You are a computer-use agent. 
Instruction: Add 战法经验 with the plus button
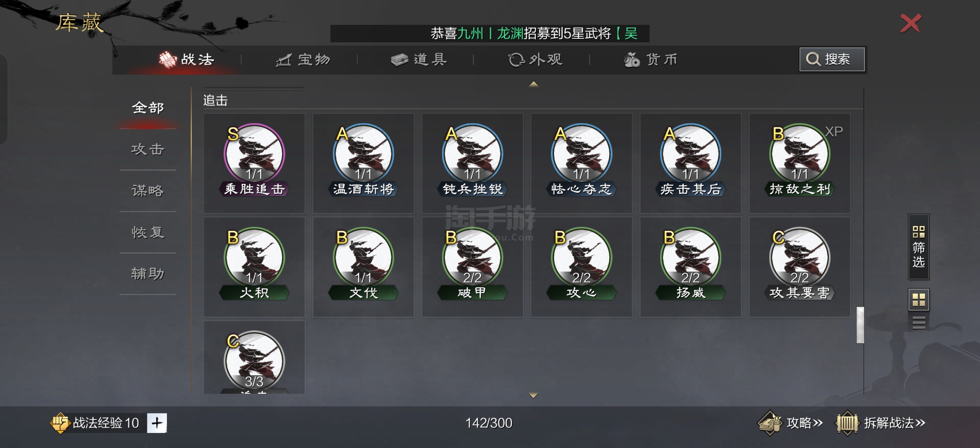[157, 423]
